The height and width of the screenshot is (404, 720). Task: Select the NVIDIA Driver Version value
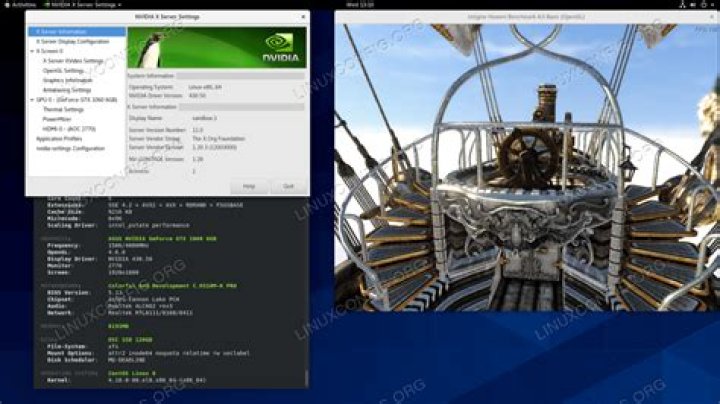tap(197, 96)
